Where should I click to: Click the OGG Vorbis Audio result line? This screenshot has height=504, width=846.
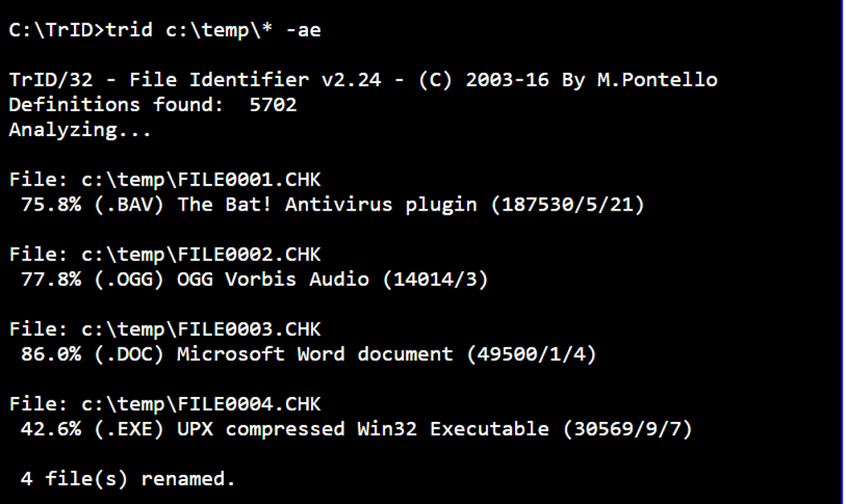point(254,279)
